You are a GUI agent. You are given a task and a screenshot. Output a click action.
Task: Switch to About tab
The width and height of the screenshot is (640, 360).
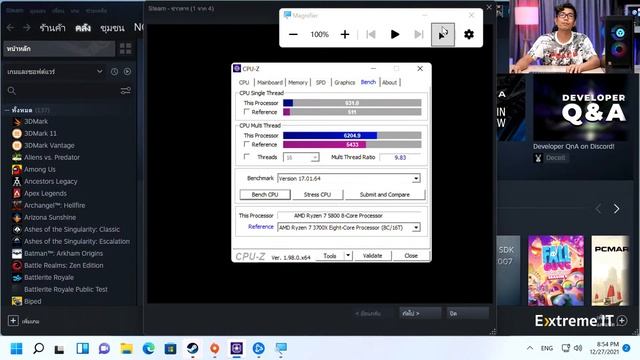pyautogui.click(x=389, y=82)
